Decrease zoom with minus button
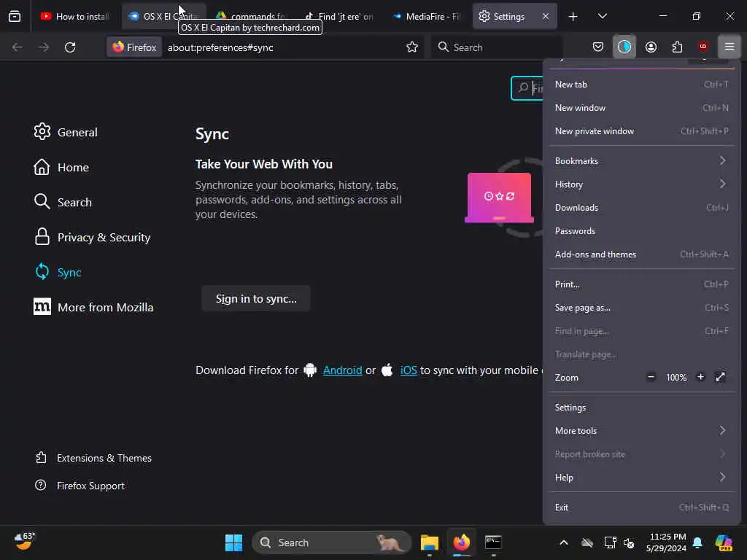Image resolution: width=747 pixels, height=560 pixels. [651, 377]
